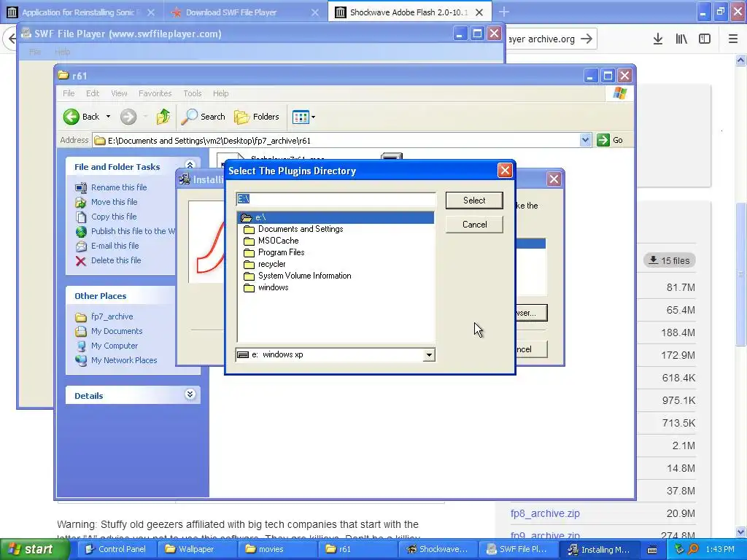This screenshot has height=560, width=747.
Task: Open My Documents in Other Places
Action: (x=117, y=331)
